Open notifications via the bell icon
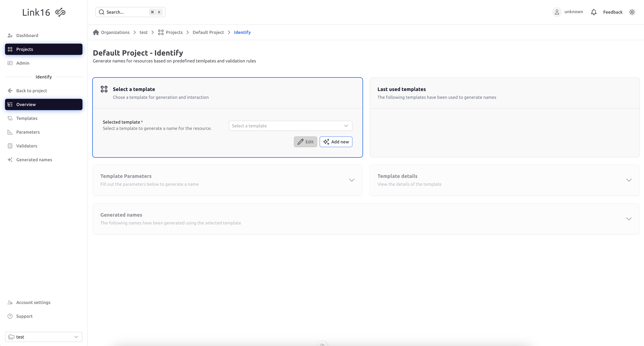Viewport: 644px width, 346px height. pos(594,12)
